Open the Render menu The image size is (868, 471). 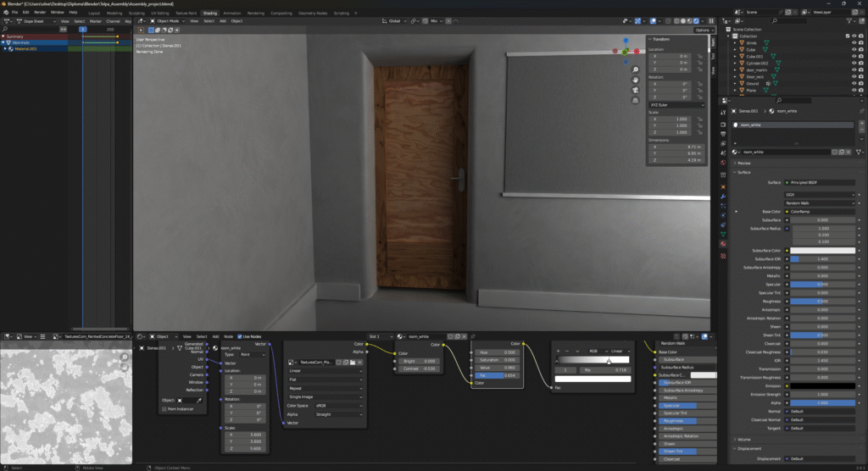coord(40,13)
